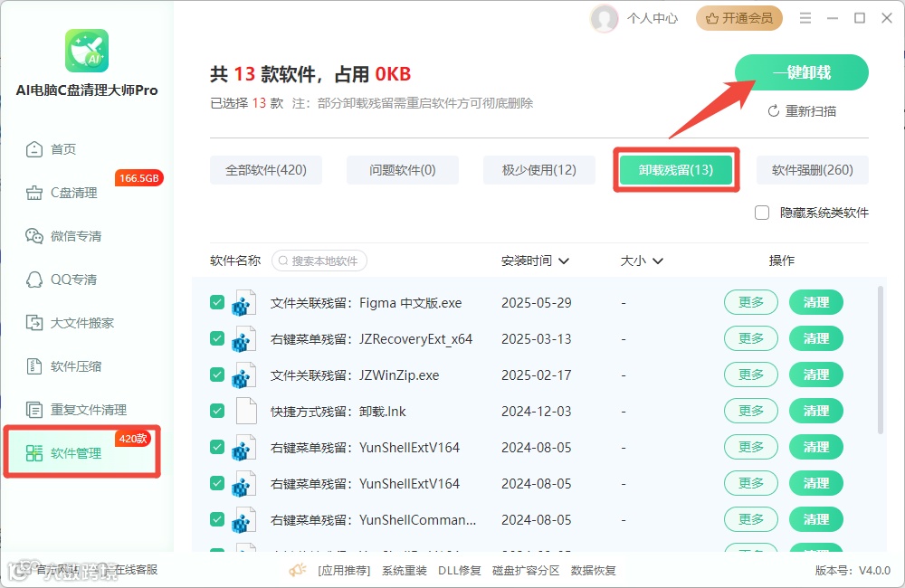This screenshot has width=905, height=588.
Task: Click 清理 for JZWinZip.exe
Action: pyautogui.click(x=816, y=375)
